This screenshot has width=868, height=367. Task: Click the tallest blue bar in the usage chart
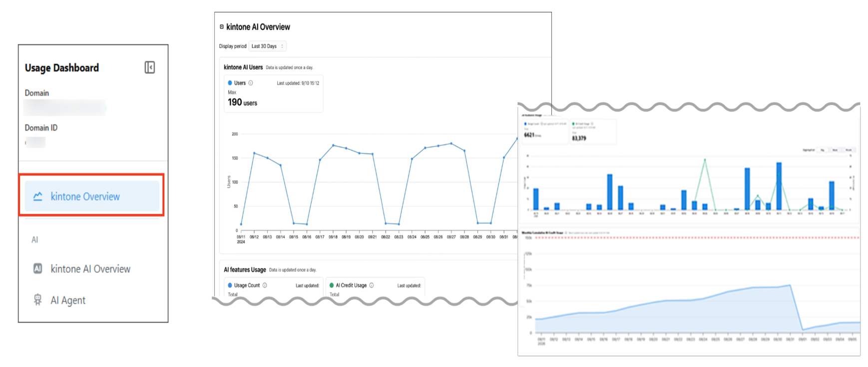point(779,186)
